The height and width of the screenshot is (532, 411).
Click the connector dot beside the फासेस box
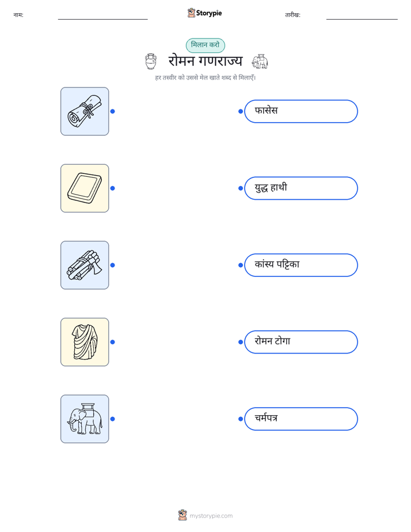pyautogui.click(x=241, y=111)
